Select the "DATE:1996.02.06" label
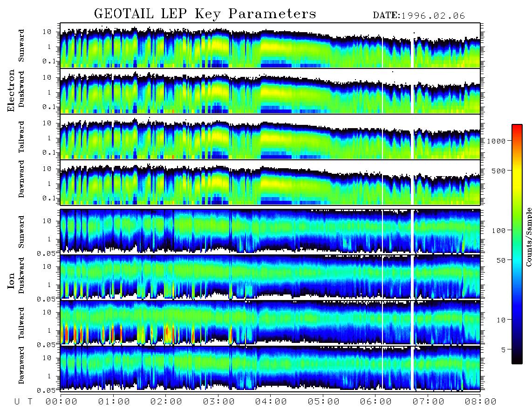 (x=419, y=16)
